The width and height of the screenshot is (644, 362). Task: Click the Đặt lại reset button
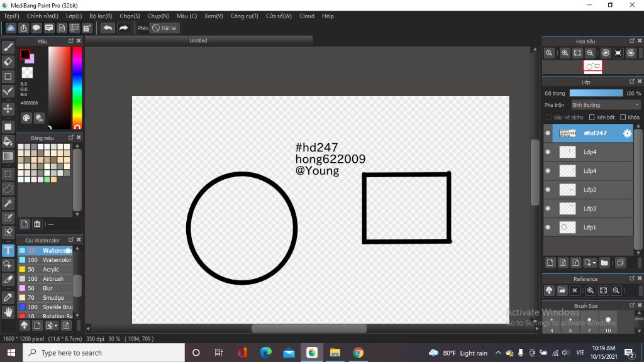point(165,28)
